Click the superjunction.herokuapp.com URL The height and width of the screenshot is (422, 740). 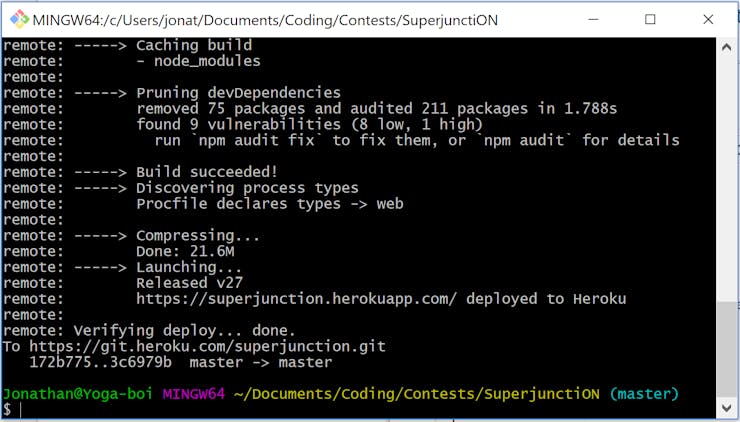point(297,299)
